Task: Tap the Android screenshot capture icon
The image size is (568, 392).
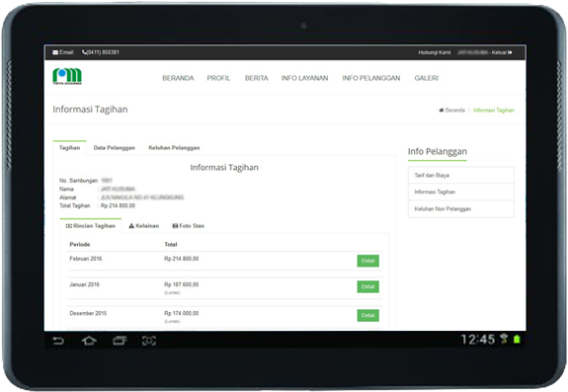Action: coord(149,341)
